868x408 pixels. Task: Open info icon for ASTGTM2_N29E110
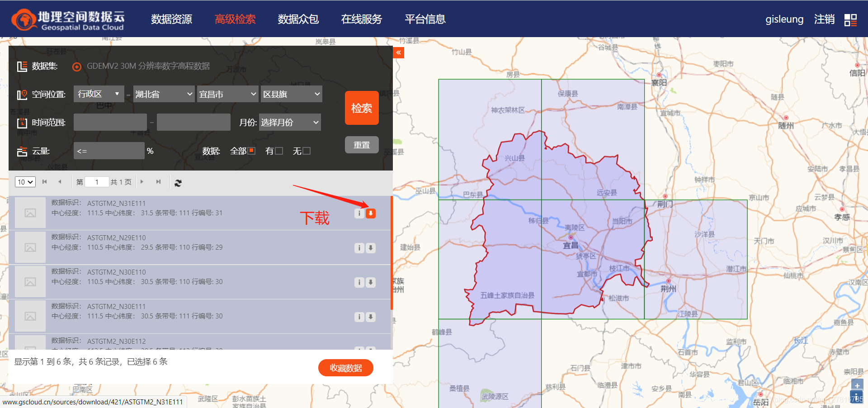pyautogui.click(x=359, y=248)
